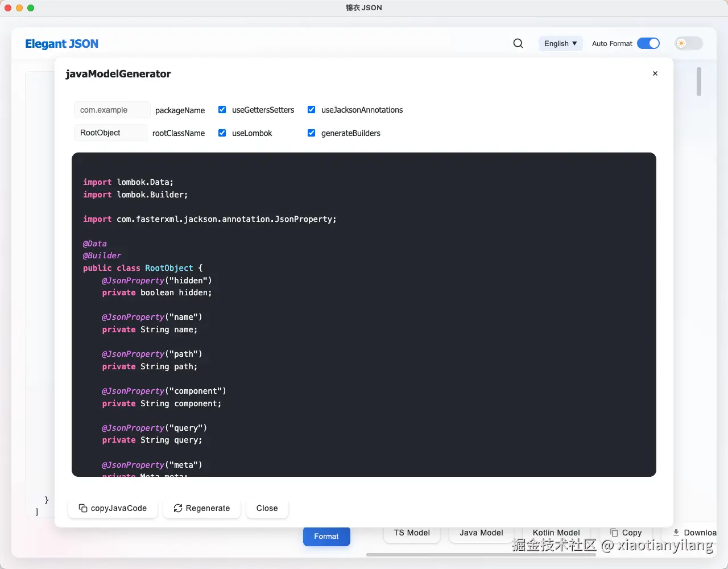Click the blue Format button

tap(326, 537)
